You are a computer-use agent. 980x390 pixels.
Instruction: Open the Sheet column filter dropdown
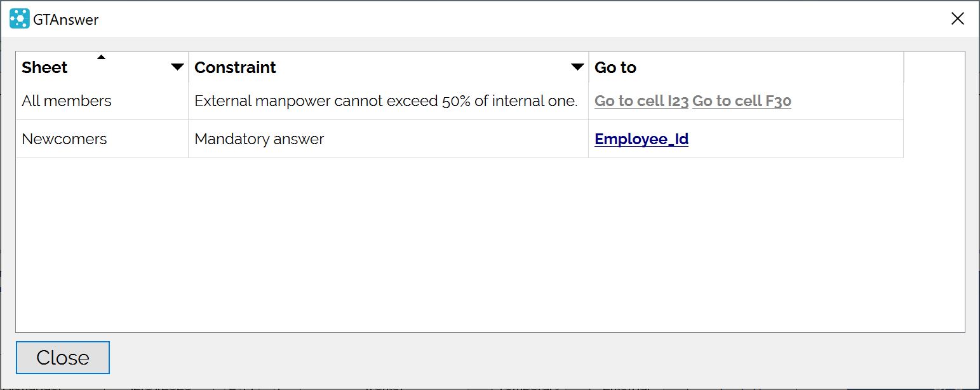coord(178,67)
